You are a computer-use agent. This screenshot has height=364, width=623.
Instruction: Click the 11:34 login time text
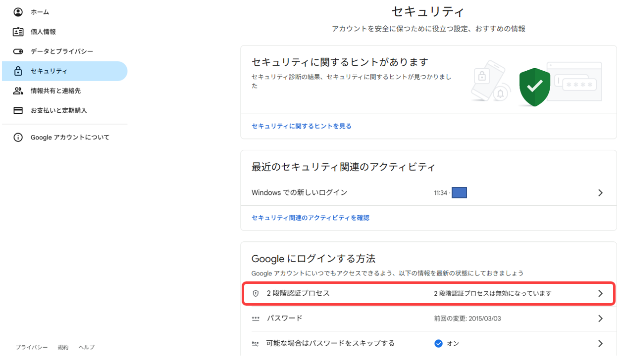(x=440, y=193)
